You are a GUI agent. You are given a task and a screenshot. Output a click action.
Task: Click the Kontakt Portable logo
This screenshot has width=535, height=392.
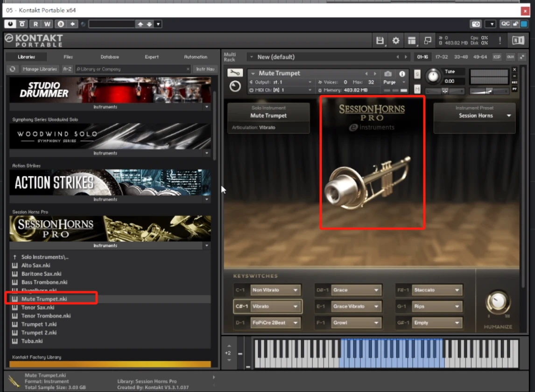point(34,41)
